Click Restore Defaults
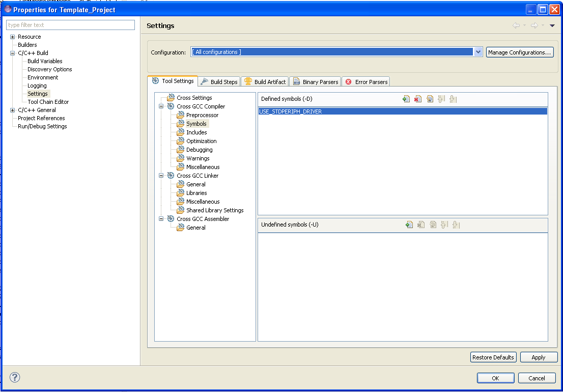This screenshot has width=563, height=392. (493, 357)
